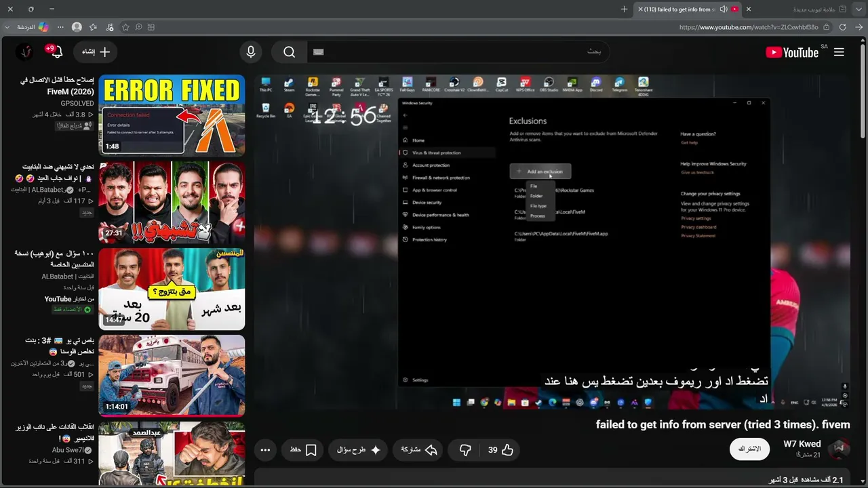Click the YouTube search magnifier button
868x488 pixels.
pyautogui.click(x=290, y=52)
